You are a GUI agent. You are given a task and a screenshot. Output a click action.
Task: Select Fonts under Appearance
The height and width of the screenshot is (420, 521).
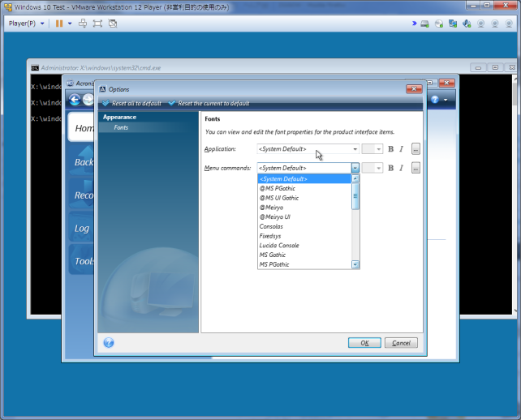pos(121,127)
